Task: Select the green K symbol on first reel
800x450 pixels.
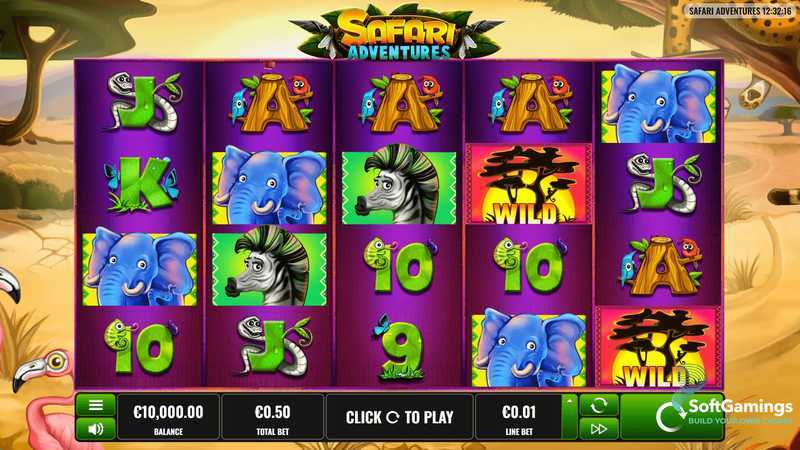Action: click(141, 184)
